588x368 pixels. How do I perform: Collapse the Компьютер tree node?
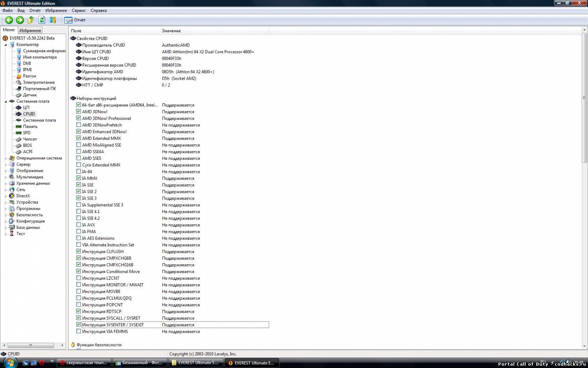tap(6, 45)
